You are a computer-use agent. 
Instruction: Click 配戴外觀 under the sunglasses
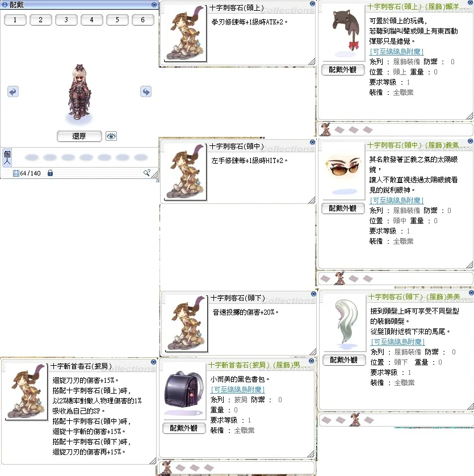[343, 208]
